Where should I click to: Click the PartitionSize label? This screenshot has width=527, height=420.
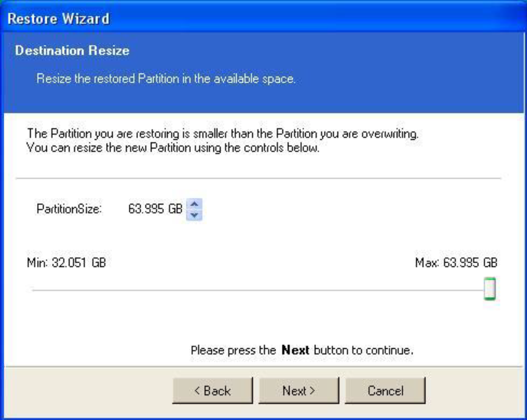coord(69,209)
